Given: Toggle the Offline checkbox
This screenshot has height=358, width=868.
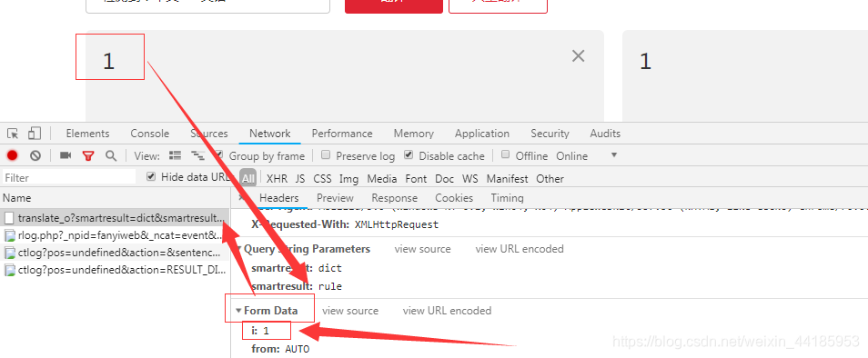Looking at the screenshot, I should pos(505,155).
